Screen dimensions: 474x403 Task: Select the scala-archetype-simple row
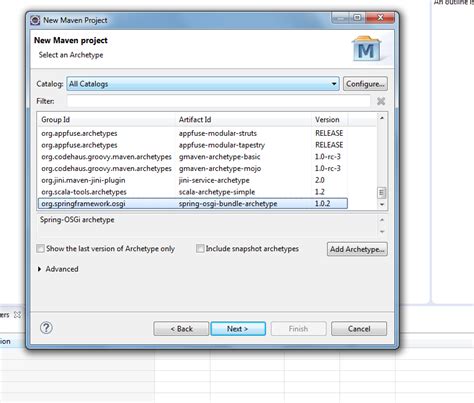pos(193,192)
